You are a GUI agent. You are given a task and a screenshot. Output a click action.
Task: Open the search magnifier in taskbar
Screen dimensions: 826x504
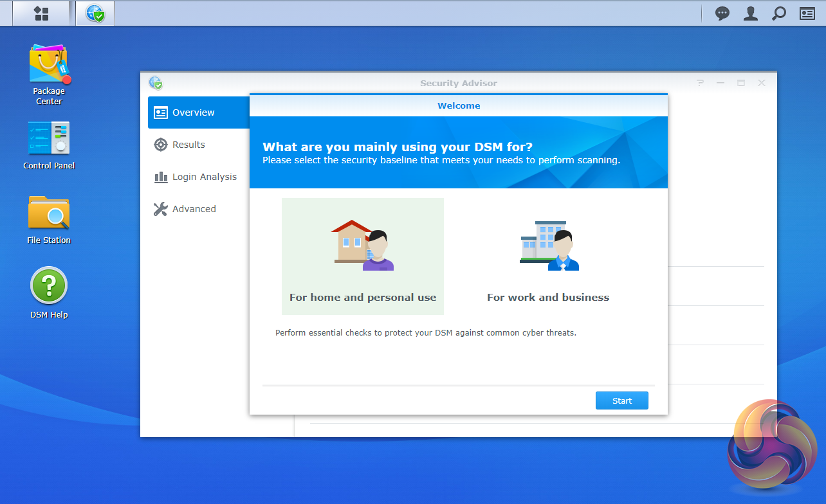[x=779, y=14]
